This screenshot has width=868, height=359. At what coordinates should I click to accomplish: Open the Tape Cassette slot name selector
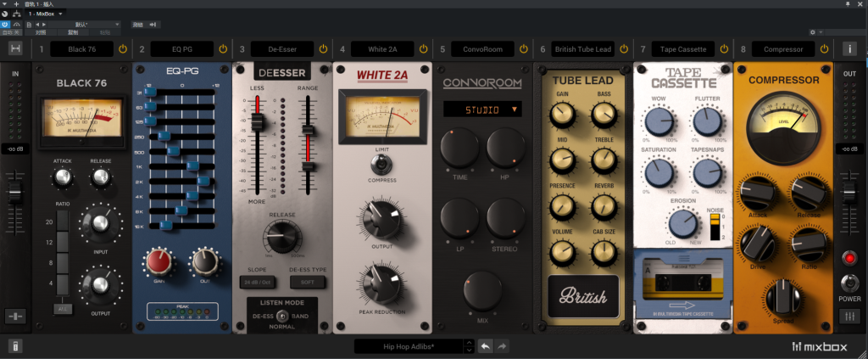click(683, 48)
